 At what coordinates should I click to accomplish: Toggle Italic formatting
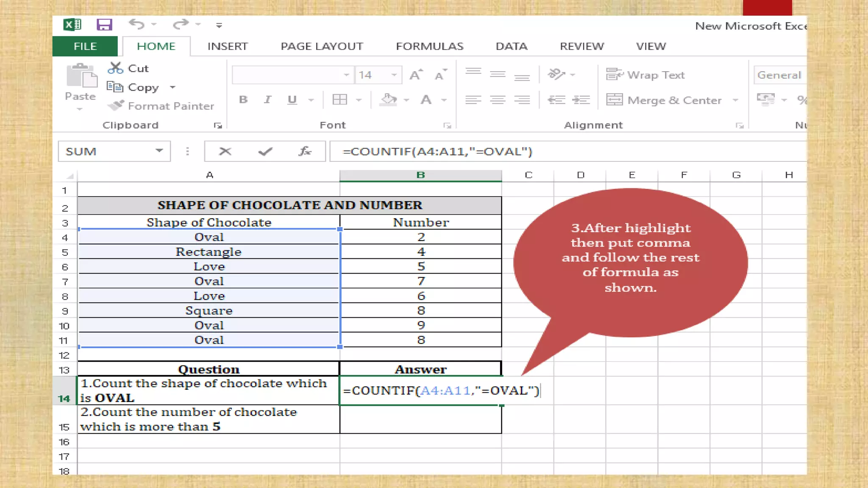click(267, 100)
